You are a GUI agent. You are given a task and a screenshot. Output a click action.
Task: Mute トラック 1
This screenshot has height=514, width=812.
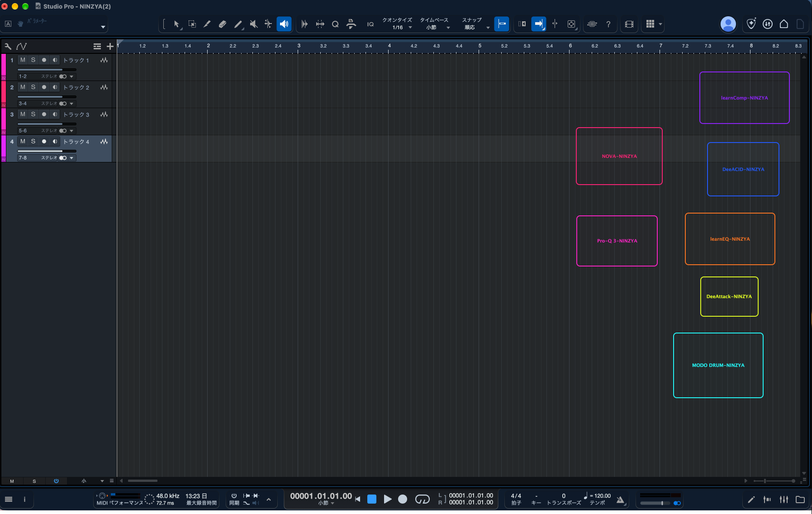point(23,60)
